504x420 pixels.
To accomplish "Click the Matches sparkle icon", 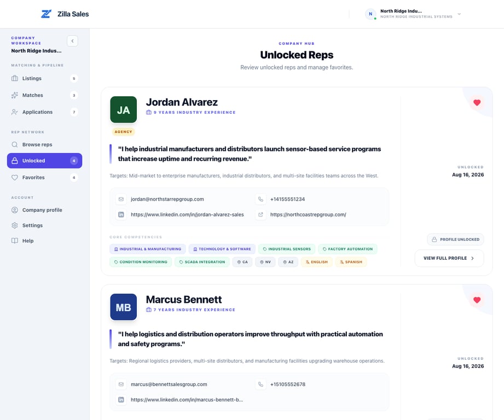I will [x=15, y=95].
